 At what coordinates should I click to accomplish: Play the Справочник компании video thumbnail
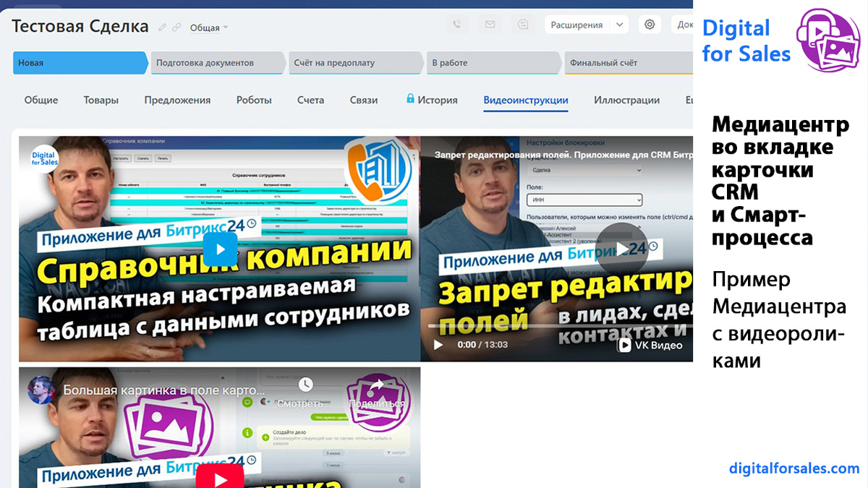coord(219,248)
